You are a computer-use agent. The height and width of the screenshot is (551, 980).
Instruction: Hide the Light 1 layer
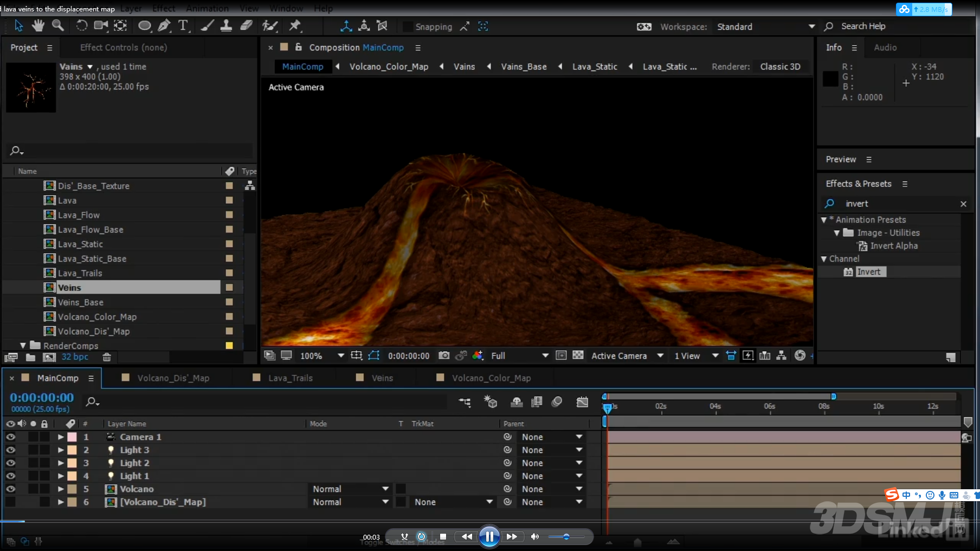[10, 476]
